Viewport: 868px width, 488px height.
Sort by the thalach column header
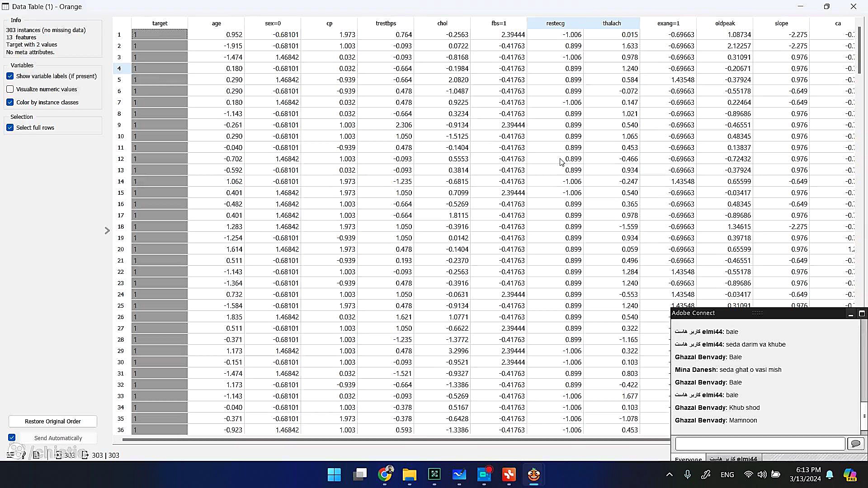(x=612, y=23)
